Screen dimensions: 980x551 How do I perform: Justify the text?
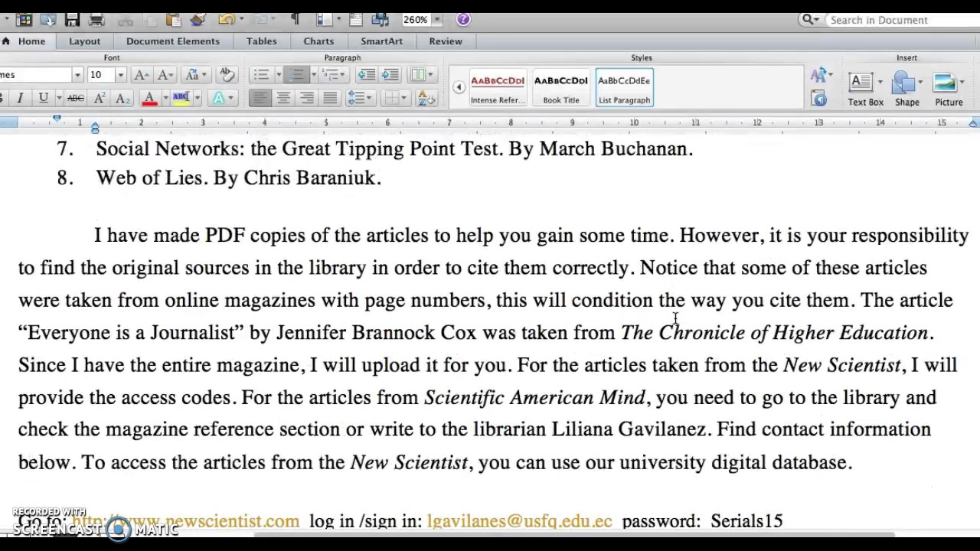pos(329,98)
